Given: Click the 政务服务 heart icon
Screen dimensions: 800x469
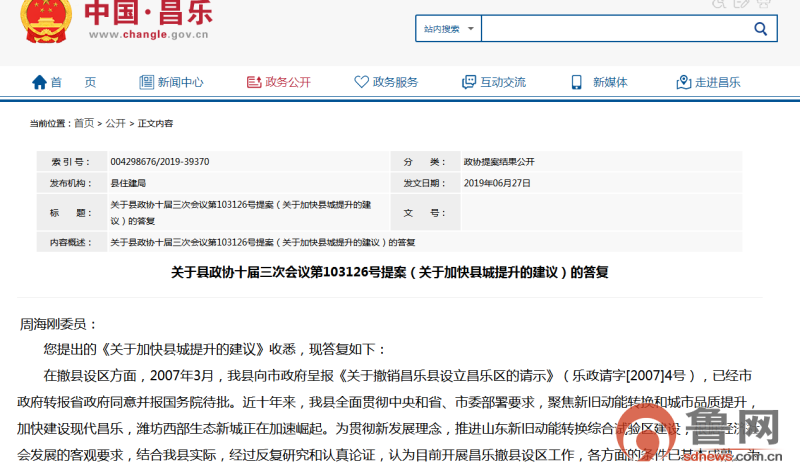Looking at the screenshot, I should click(x=360, y=82).
